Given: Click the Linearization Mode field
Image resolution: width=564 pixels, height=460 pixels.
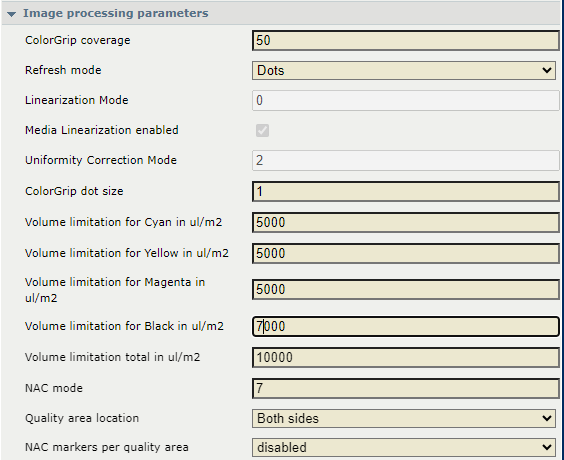Looking at the screenshot, I should point(406,100).
